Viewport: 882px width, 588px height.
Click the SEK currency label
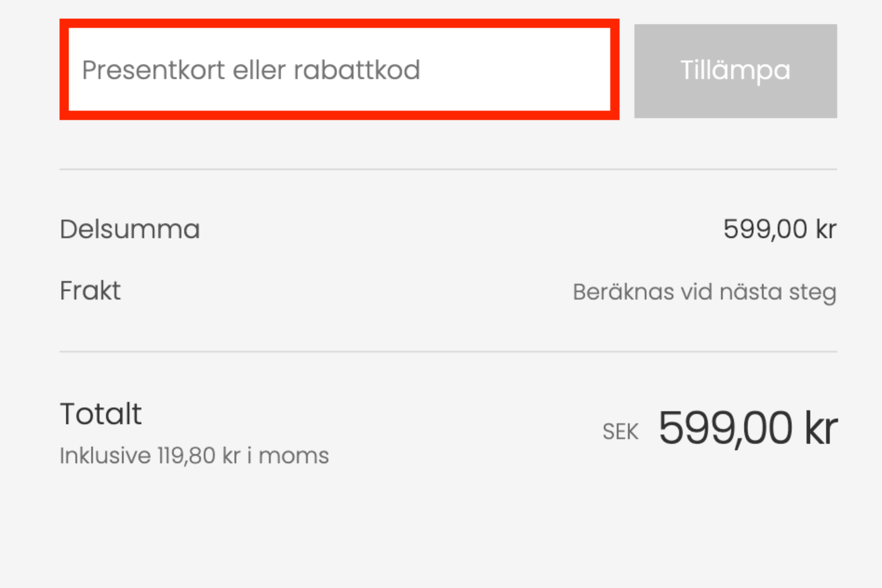click(620, 431)
